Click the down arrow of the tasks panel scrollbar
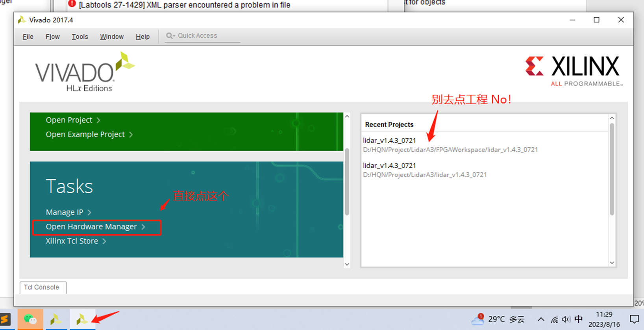 [x=347, y=264]
